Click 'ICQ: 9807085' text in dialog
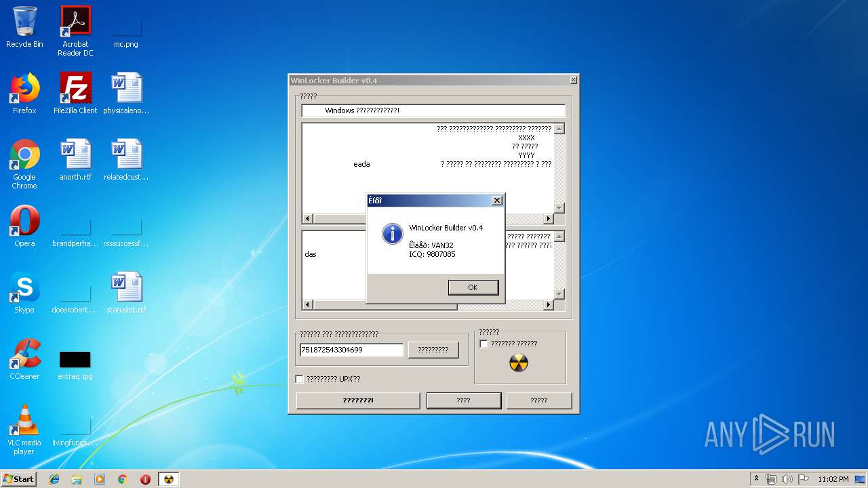The width and height of the screenshot is (868, 488). click(432, 254)
